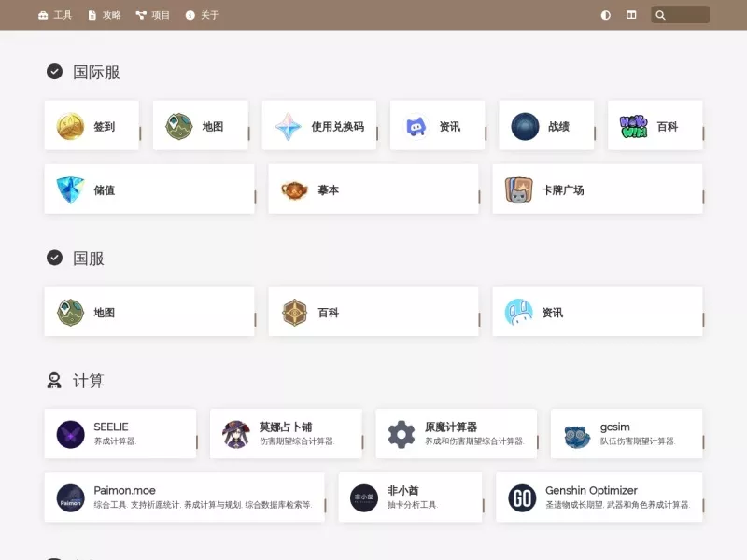Toggle the column layout icon
The height and width of the screenshot is (560, 747).
pyautogui.click(x=631, y=15)
